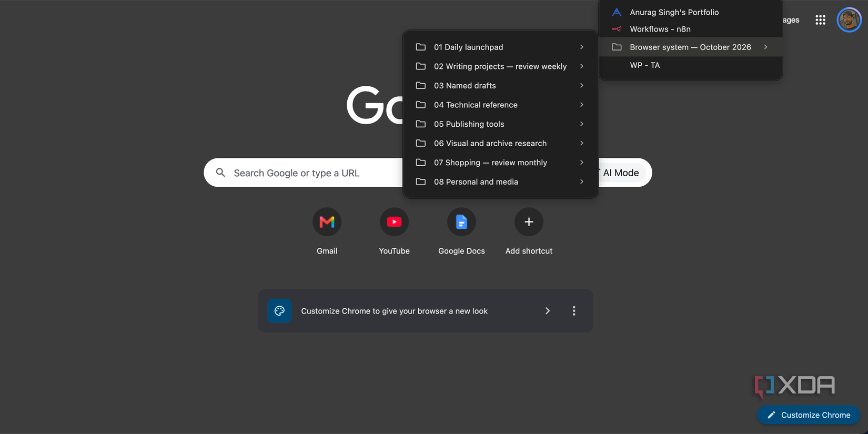The image size is (868, 434).
Task: Open the Anurag Singh's Portfolio bookmark
Action: click(x=691, y=12)
